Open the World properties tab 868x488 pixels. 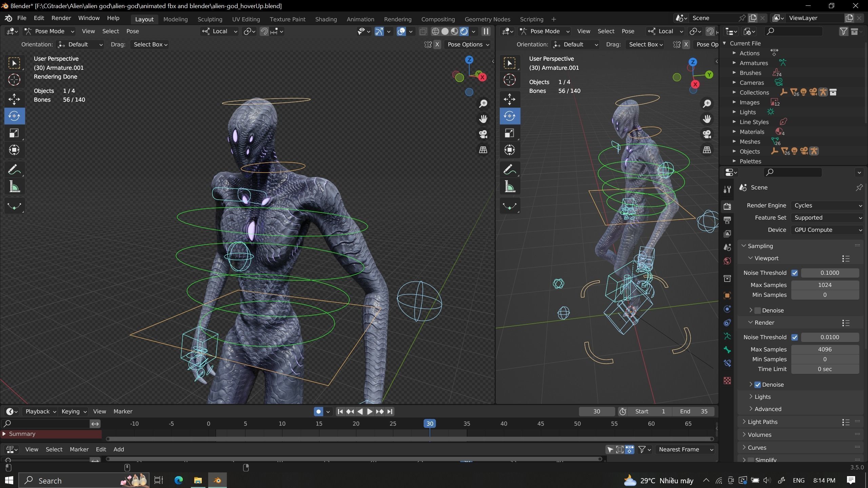click(727, 261)
